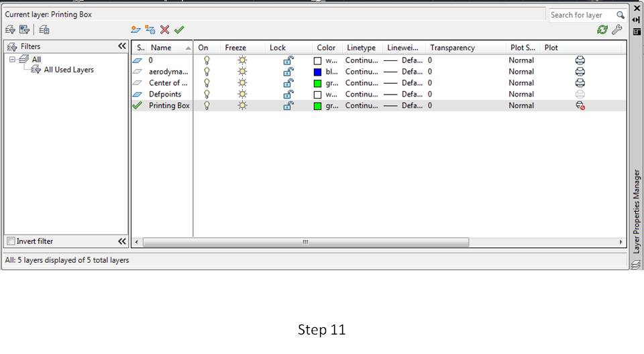Toggle plotting for layer 0 printer icon
The image size is (644, 354).
click(580, 60)
